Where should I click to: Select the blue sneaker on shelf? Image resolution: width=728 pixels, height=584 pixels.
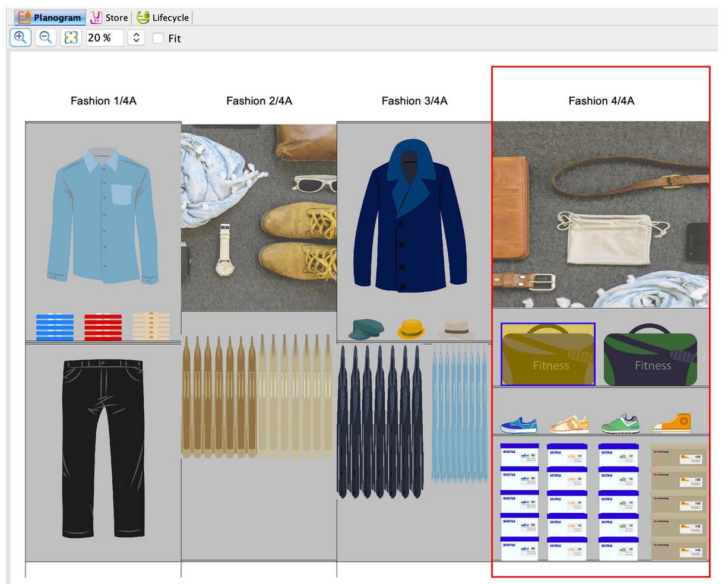click(x=518, y=424)
